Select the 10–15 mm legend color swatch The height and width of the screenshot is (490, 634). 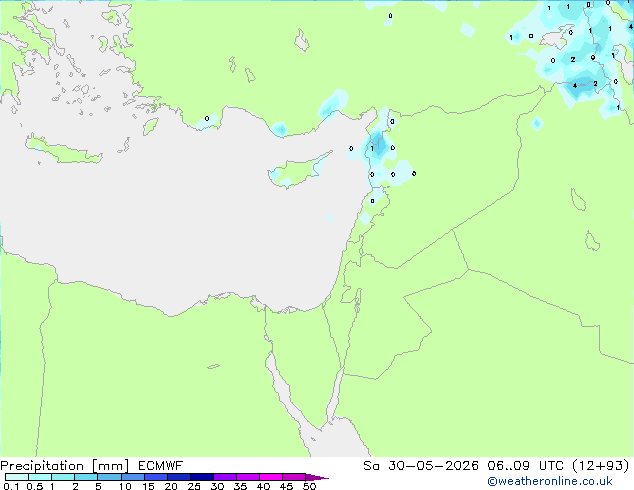click(x=132, y=477)
